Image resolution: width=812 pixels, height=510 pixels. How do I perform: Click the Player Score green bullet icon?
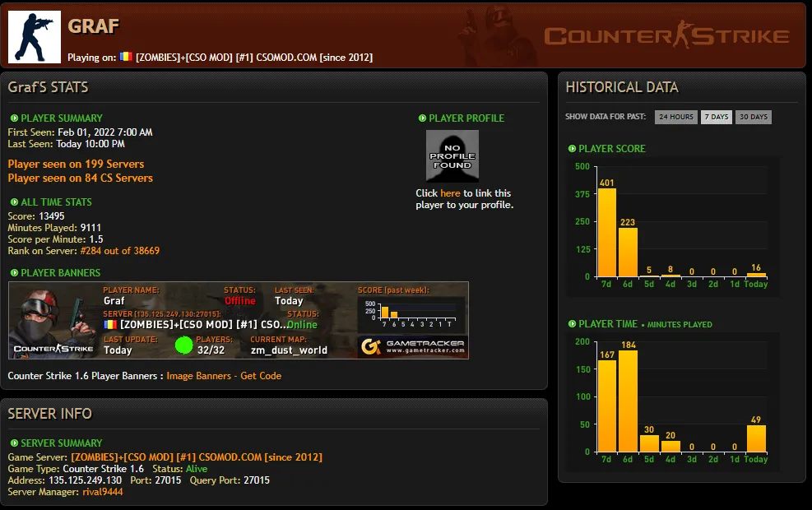point(573,149)
